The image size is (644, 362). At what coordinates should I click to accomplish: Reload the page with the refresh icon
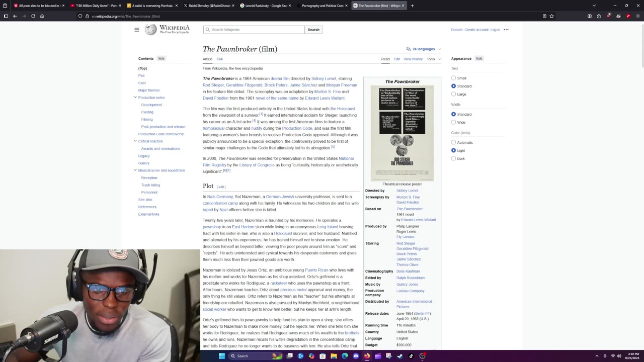[33, 16]
